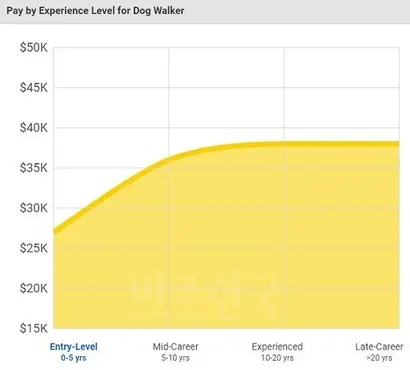
Task: Click the pay curve at the Mid-Career gridline
Action: click(169, 160)
